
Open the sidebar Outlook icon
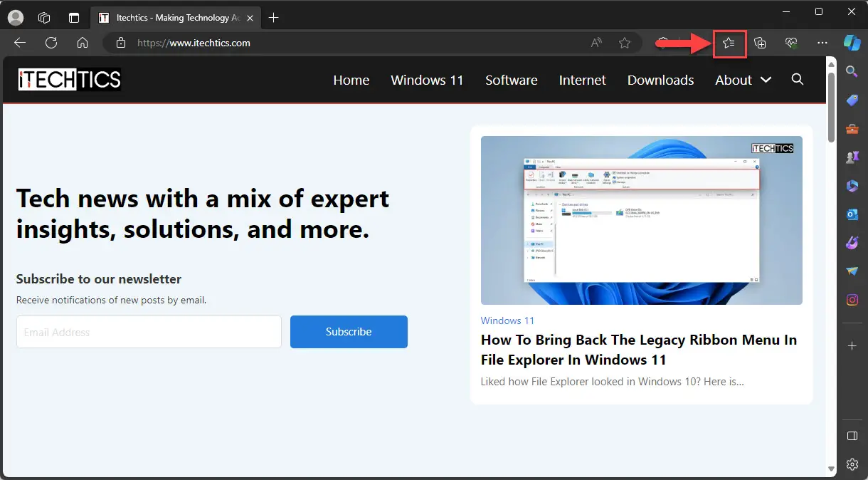pos(852,214)
